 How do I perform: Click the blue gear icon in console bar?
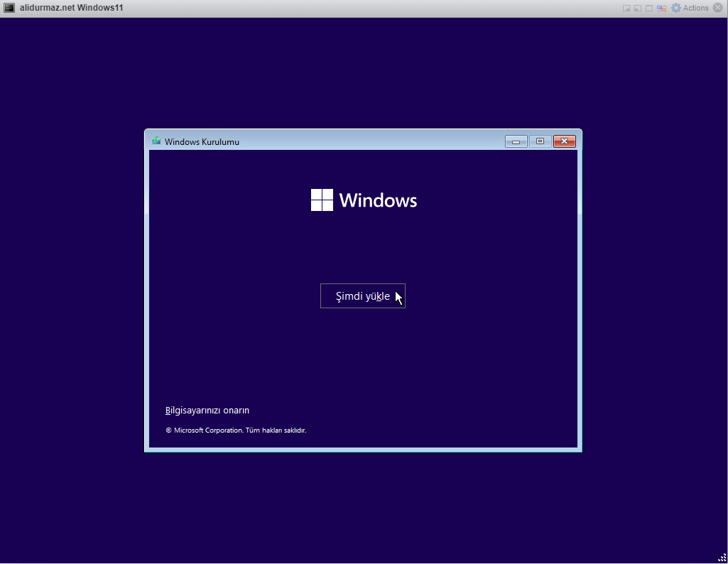coord(676,9)
